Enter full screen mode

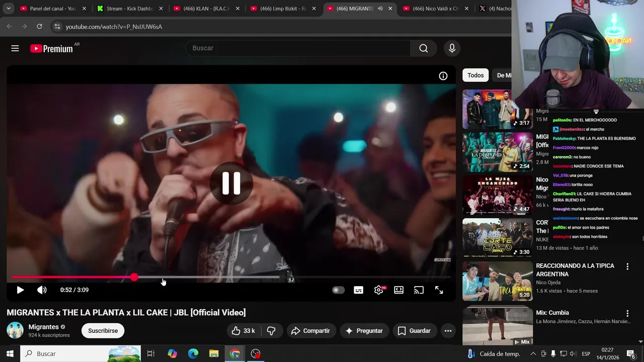click(x=439, y=290)
